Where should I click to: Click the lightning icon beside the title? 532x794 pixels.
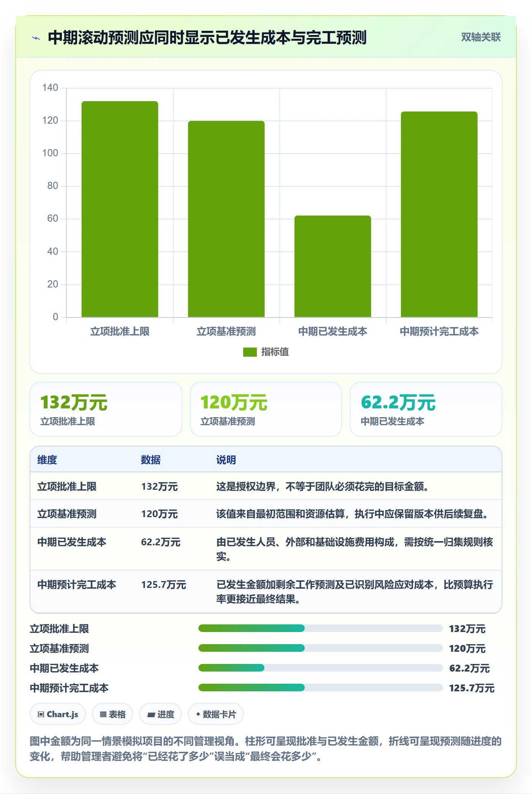pos(36,38)
